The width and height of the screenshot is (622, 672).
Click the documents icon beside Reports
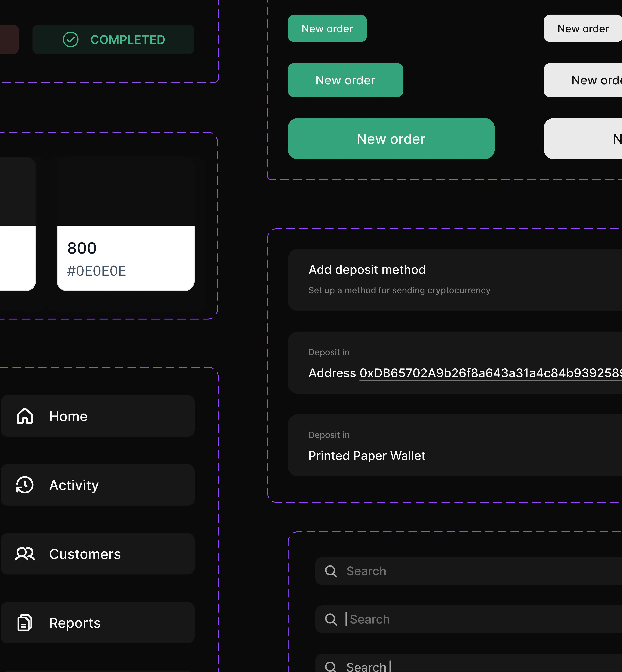pos(25,623)
